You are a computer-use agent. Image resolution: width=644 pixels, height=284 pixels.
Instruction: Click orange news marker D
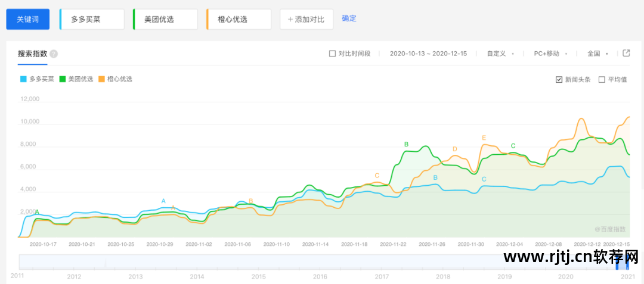point(454,149)
